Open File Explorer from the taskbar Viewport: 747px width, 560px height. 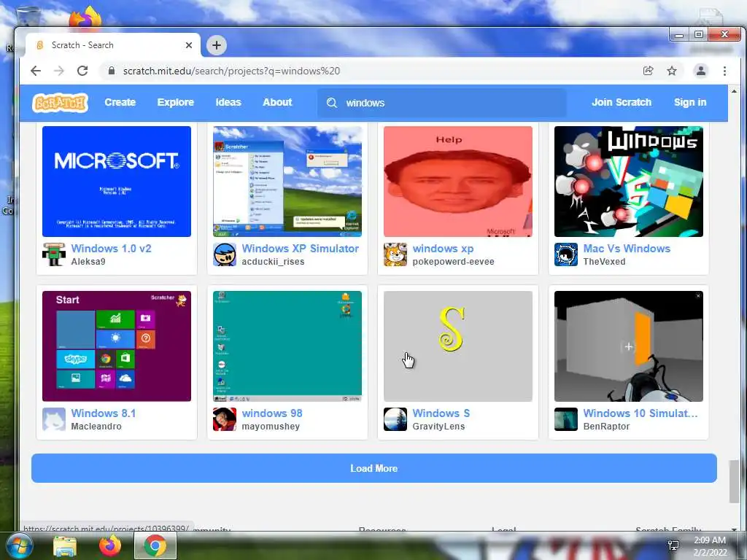(65, 546)
